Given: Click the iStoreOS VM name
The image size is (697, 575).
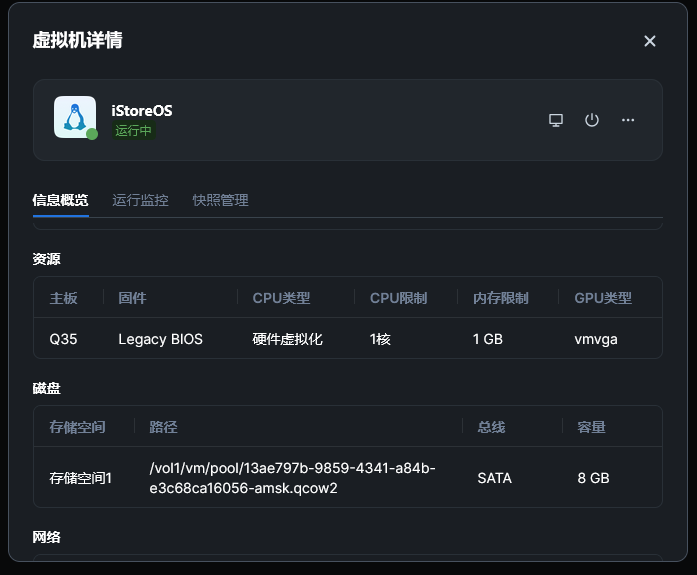Looking at the screenshot, I should [141, 110].
